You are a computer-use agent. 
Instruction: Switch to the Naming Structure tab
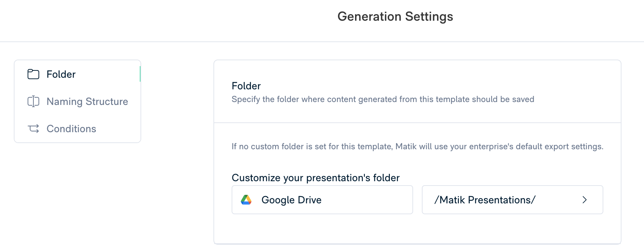87,102
